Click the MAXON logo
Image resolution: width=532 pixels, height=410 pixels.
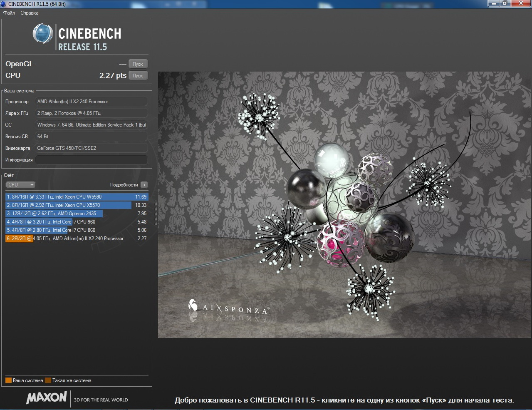[47, 398]
